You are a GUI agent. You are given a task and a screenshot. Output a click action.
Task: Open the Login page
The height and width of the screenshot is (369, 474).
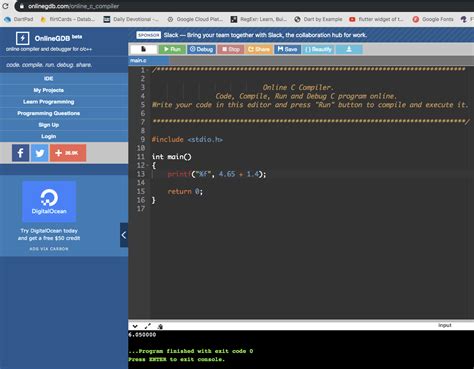tap(49, 136)
